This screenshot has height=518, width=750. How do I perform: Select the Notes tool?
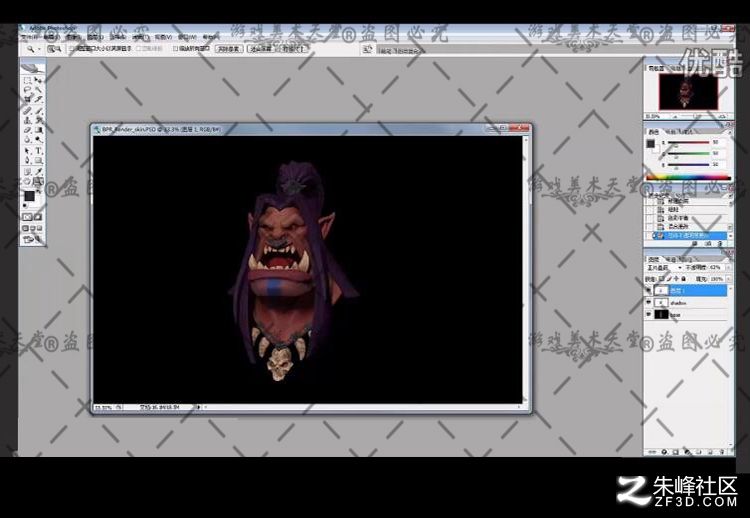[28, 172]
